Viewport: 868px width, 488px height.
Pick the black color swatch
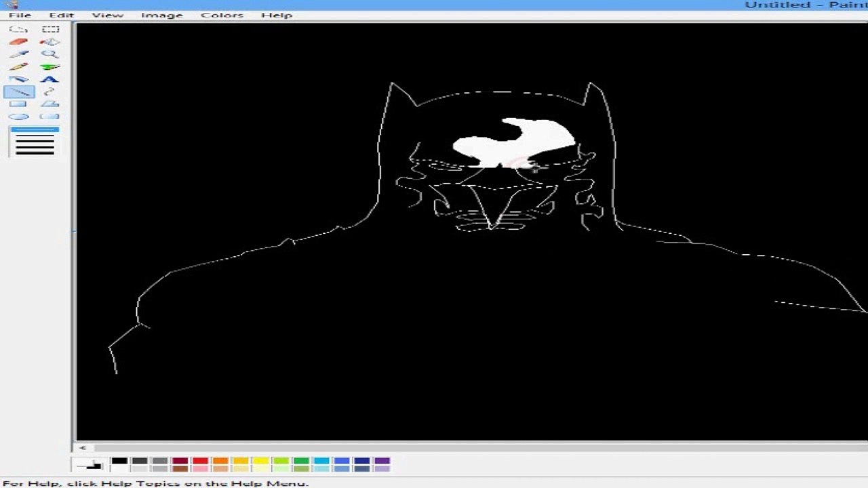click(119, 461)
